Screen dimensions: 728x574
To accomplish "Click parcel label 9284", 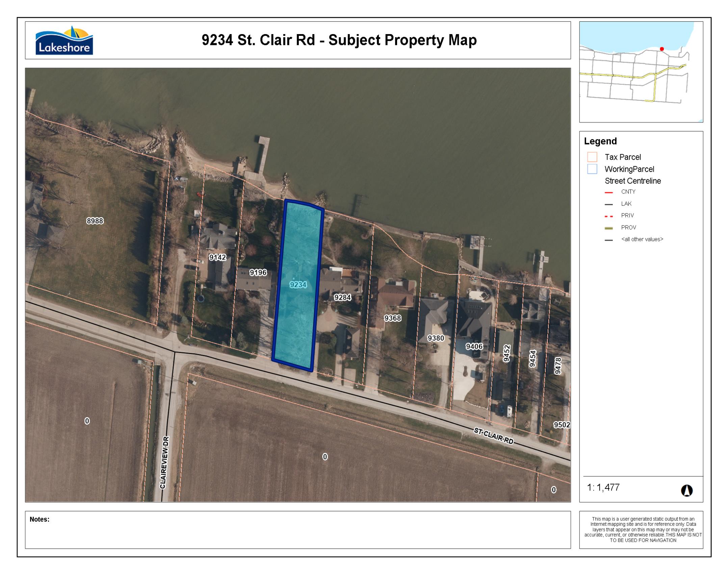I will tap(342, 297).
